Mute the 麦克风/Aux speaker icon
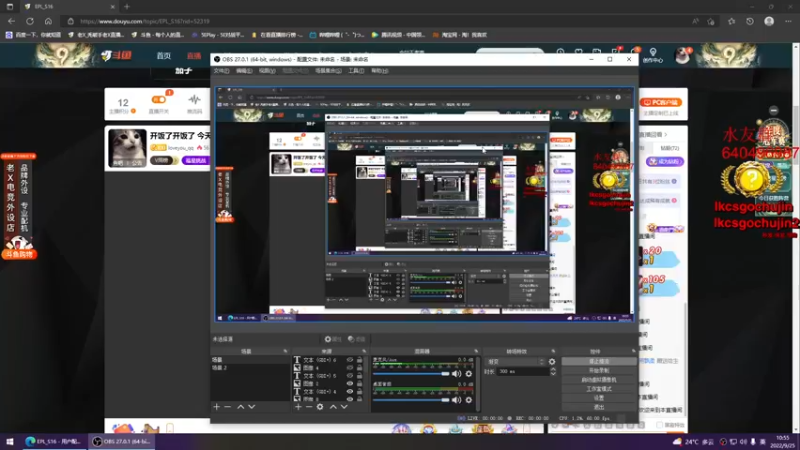The image size is (800, 450). [x=457, y=374]
